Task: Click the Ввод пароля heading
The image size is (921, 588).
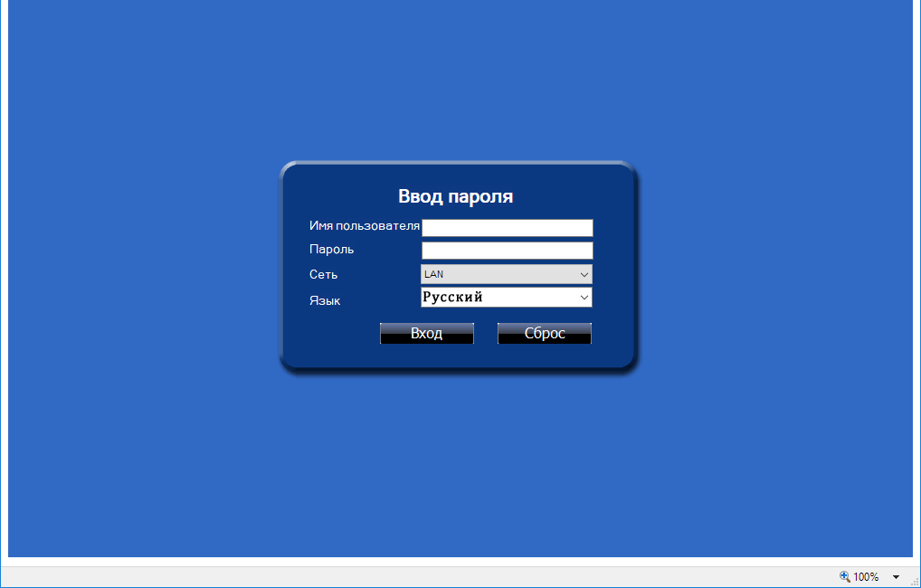Action: tap(455, 196)
